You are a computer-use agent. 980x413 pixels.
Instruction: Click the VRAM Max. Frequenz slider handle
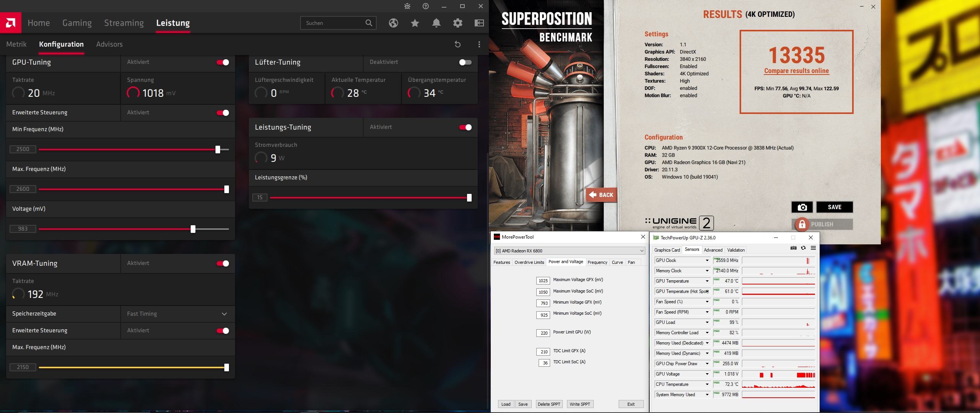pos(227,367)
